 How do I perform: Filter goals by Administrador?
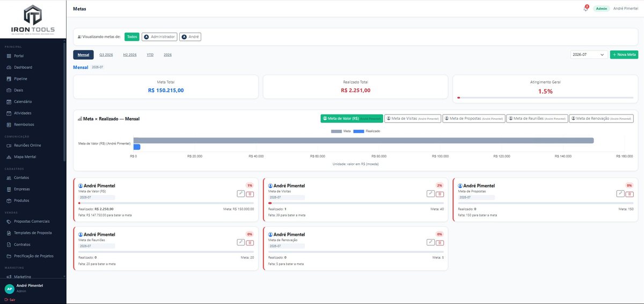point(159,37)
